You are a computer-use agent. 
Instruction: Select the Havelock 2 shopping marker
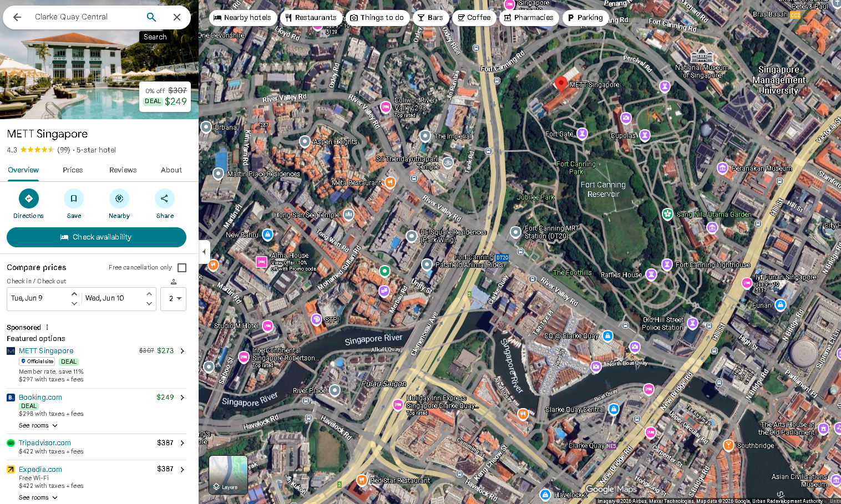[x=545, y=495]
